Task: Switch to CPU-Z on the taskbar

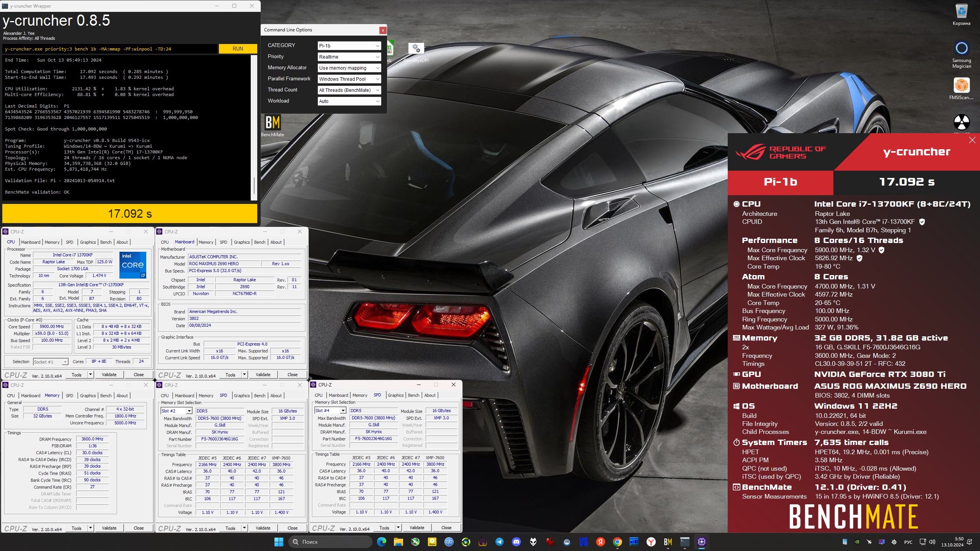Action: [x=701, y=541]
